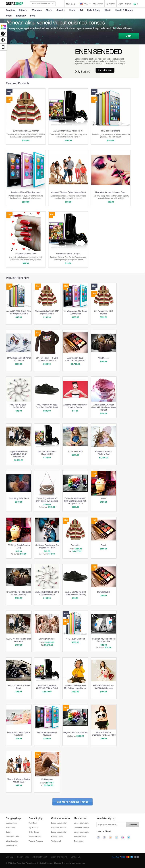Click the I love big cart button
Image resolution: width=145 pixels, height=868 pixels.
tap(105, 70)
